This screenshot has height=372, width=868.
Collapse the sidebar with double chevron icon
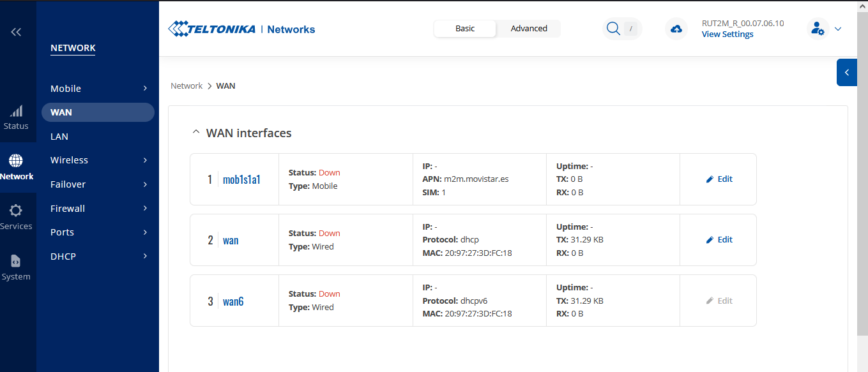click(16, 32)
